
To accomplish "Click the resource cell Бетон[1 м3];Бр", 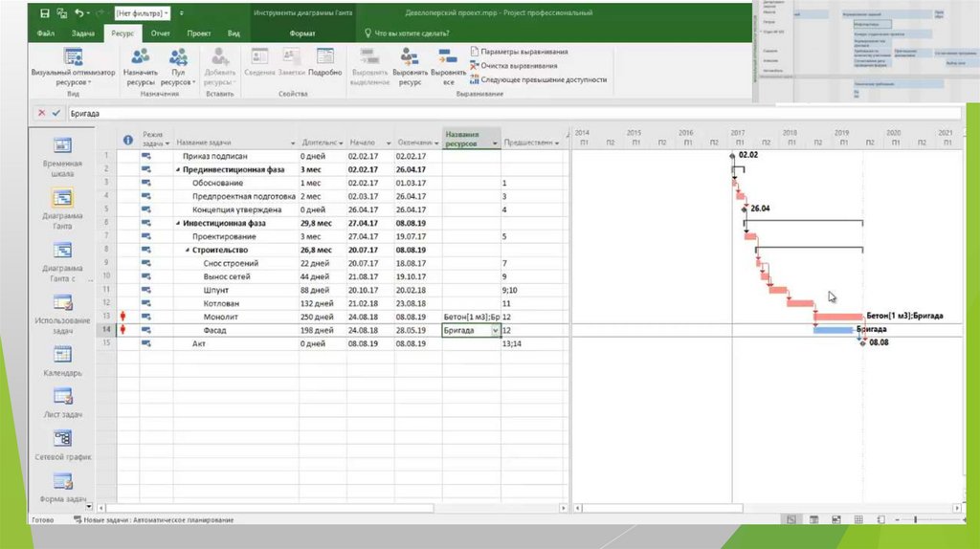I will pos(471,317).
